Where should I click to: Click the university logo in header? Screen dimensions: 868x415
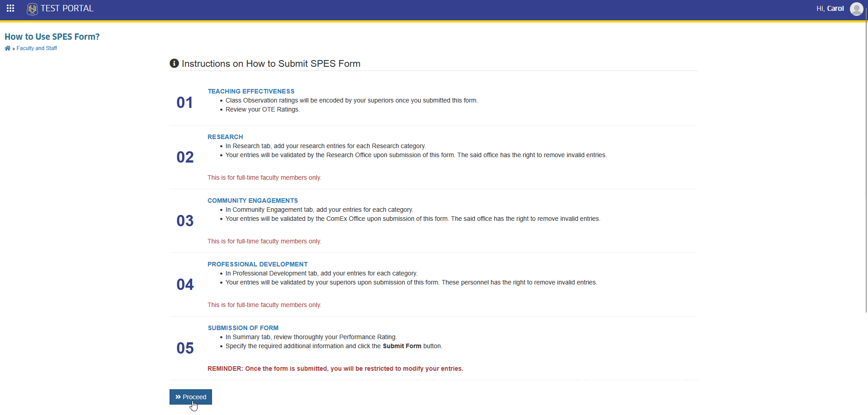coord(32,9)
